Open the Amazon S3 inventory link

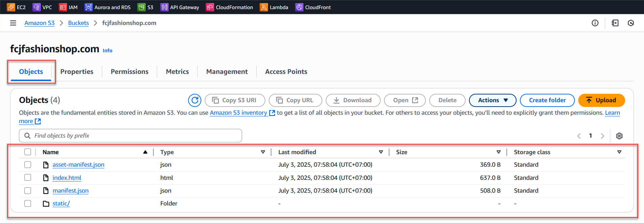(238, 113)
